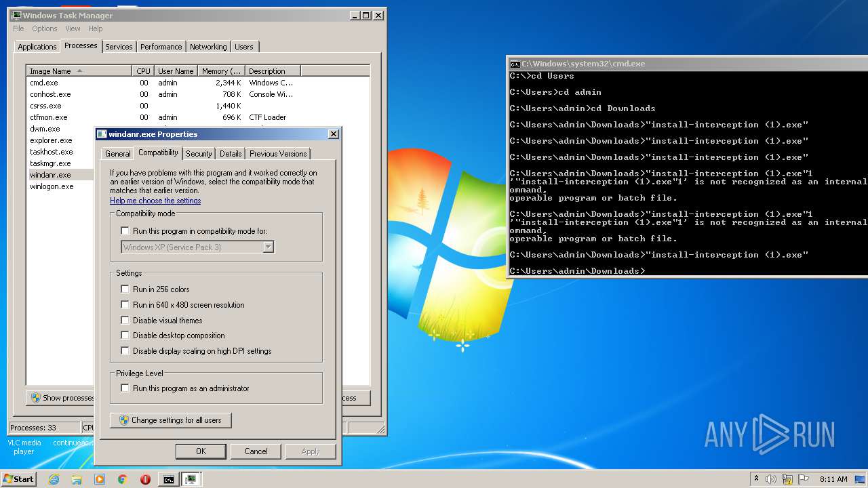
Task: Enable Run this program in compatibility mode
Action: point(125,231)
